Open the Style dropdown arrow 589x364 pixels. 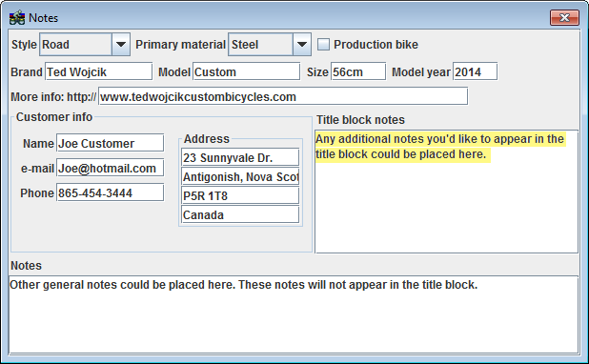pos(121,45)
